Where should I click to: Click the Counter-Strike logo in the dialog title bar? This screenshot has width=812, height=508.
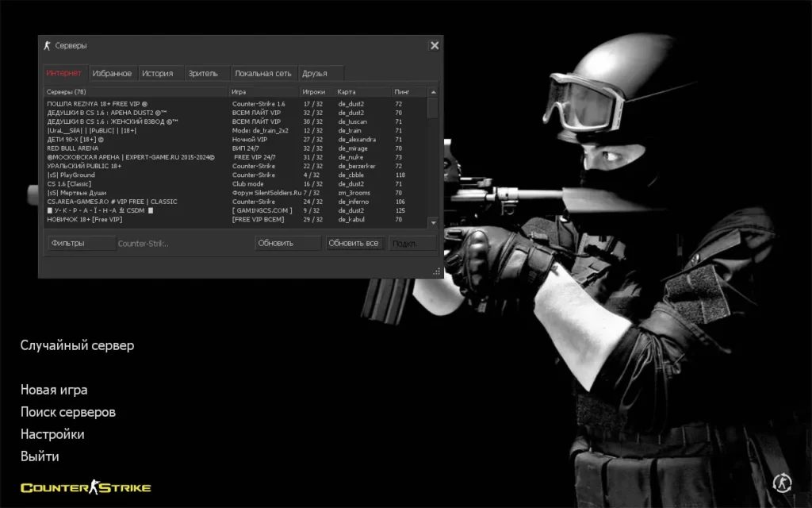48,45
